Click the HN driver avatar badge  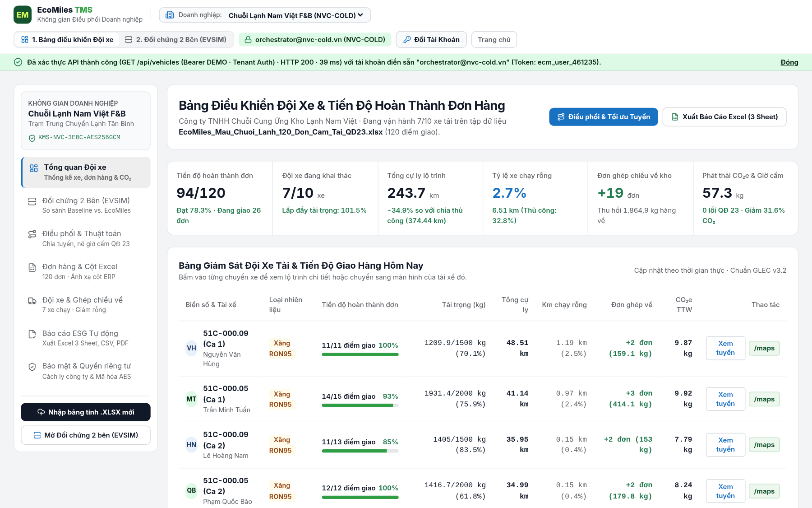(191, 445)
